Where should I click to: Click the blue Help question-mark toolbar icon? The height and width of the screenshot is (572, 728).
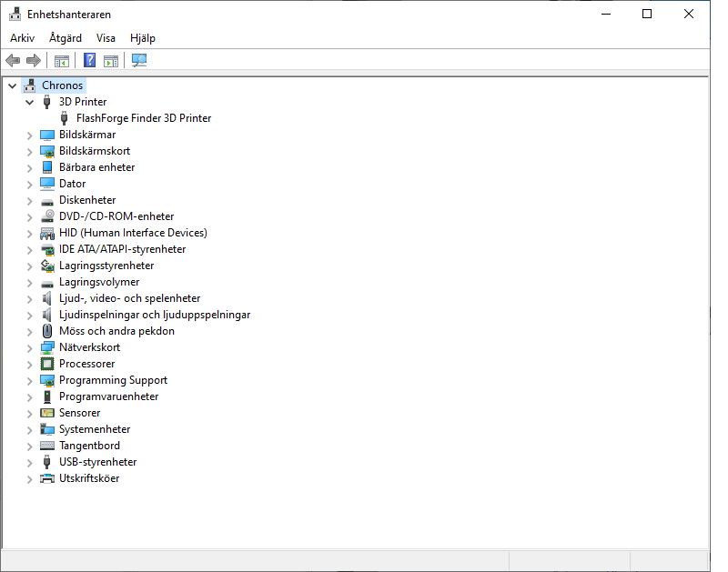pos(89,60)
